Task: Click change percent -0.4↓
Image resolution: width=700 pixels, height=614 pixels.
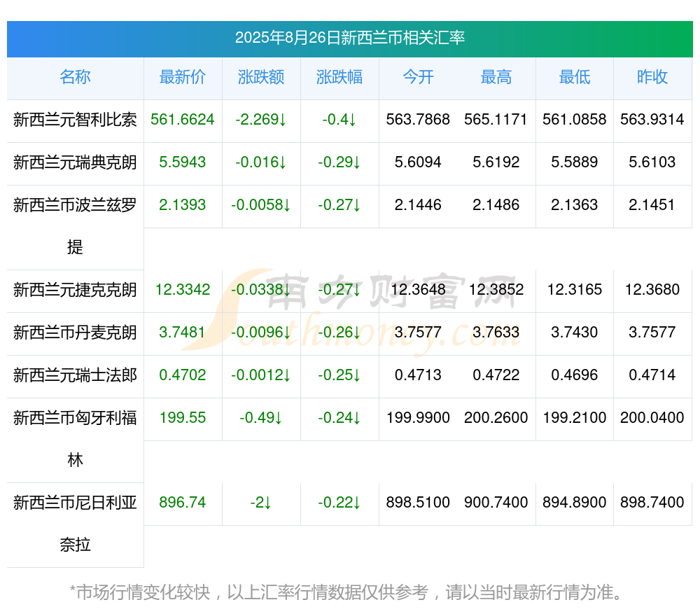Action: pyautogui.click(x=339, y=120)
